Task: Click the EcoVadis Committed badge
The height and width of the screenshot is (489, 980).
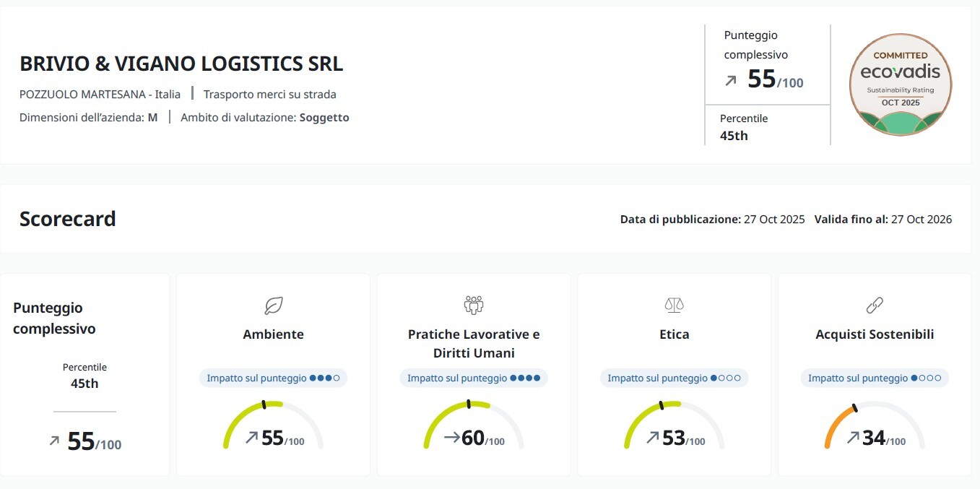Action: click(900, 85)
